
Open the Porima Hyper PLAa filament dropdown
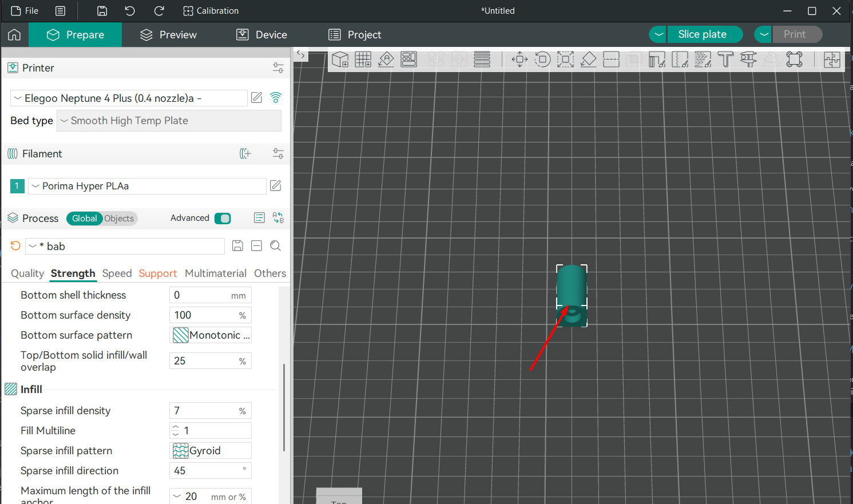tap(147, 186)
